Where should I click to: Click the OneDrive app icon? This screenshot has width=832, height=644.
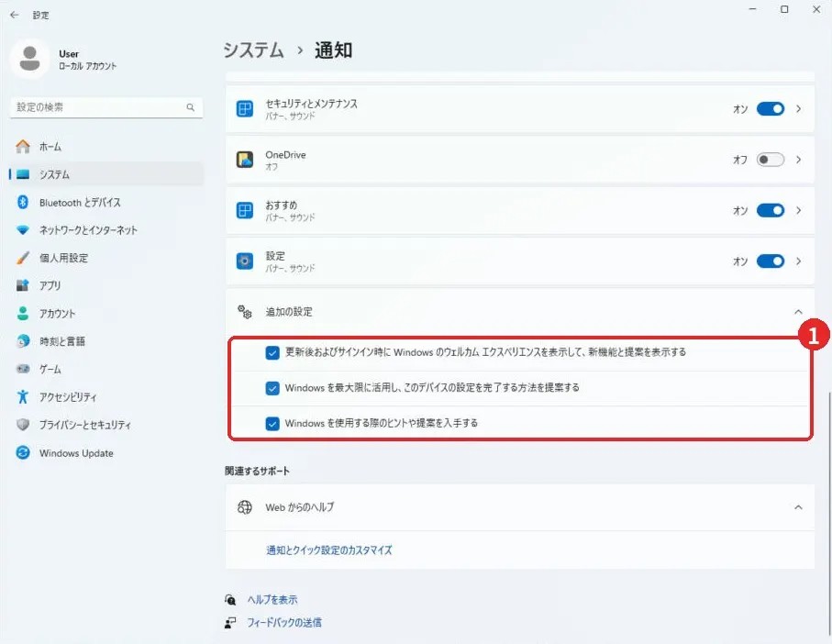245,160
